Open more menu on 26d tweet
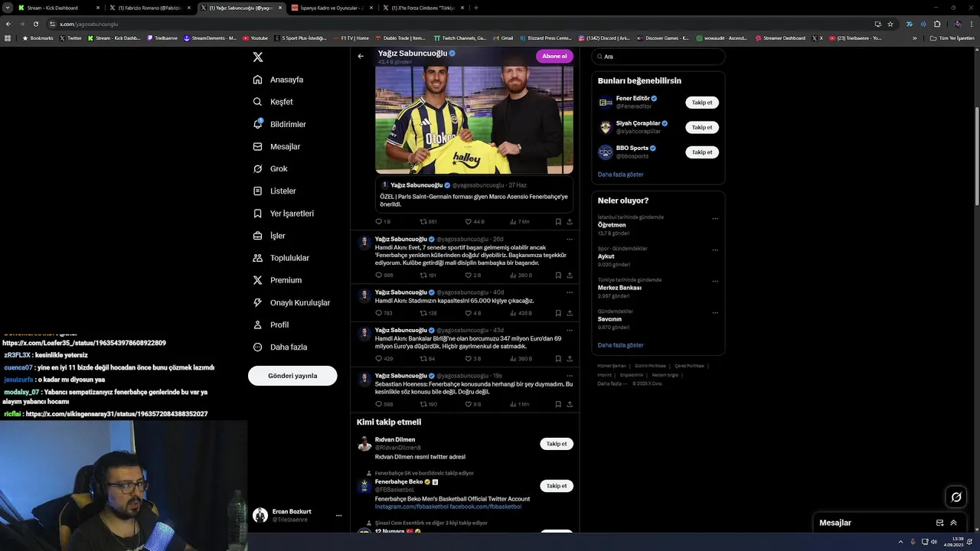 [x=569, y=240]
